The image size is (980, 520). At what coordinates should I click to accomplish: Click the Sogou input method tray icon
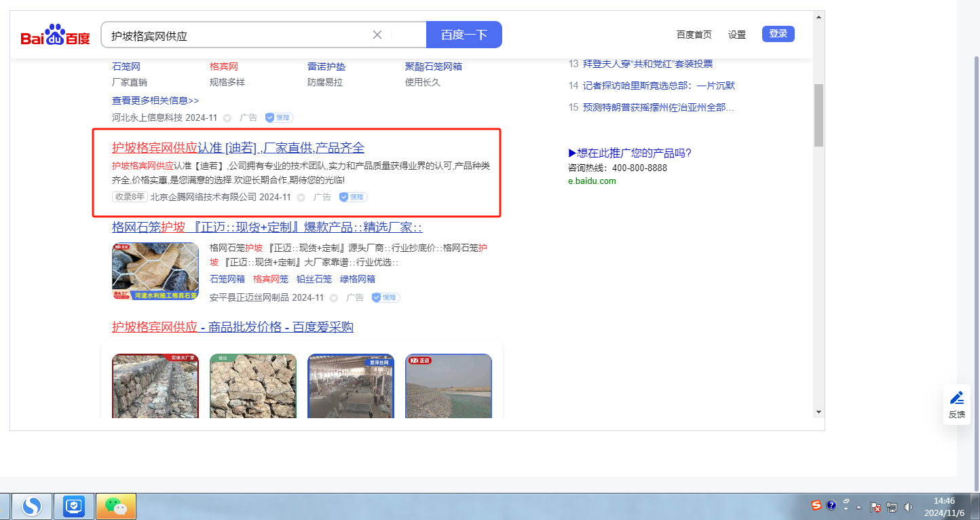click(x=816, y=505)
